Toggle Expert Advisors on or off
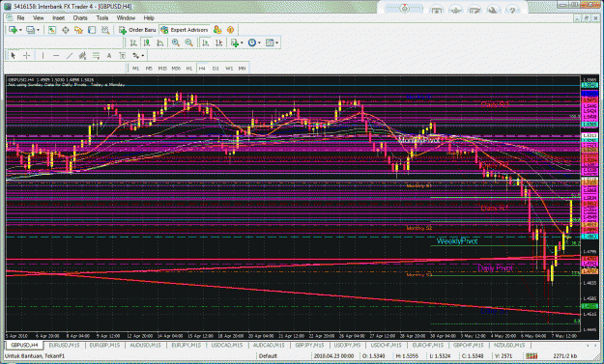604x364 pixels. pos(185,30)
